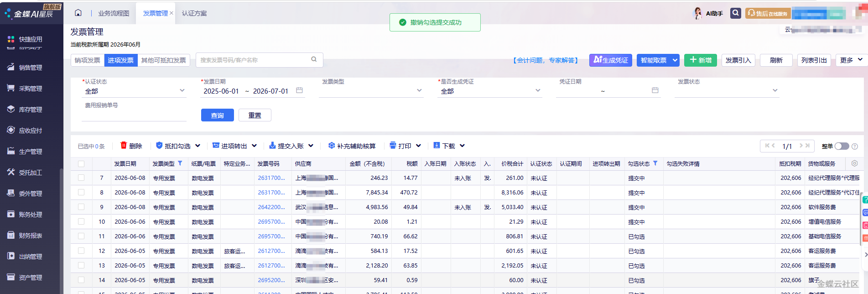Focus the 费用报销单号 input field
The width and height of the screenshot is (868, 294).
(134, 115)
